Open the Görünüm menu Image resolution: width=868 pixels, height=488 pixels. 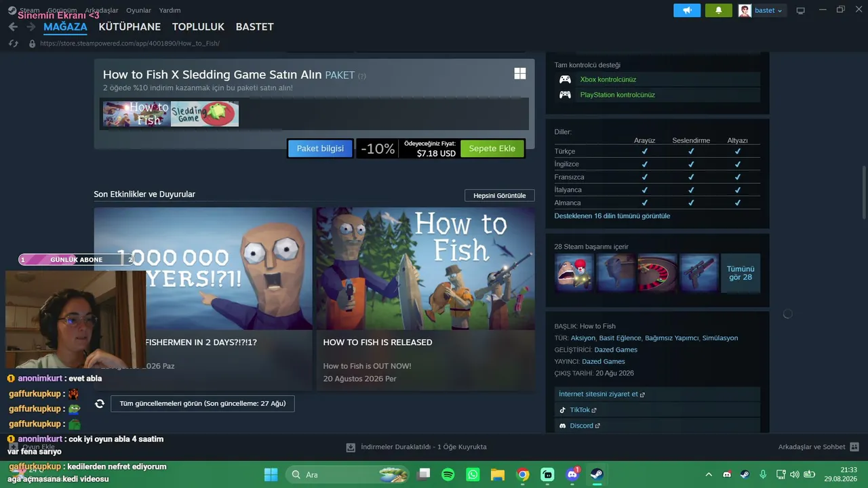pyautogui.click(x=62, y=10)
